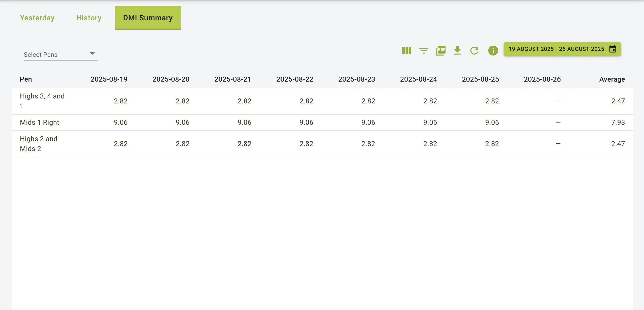This screenshot has height=310, width=644.
Task: Click the 2025-08-24 column header
Action: pos(419,79)
